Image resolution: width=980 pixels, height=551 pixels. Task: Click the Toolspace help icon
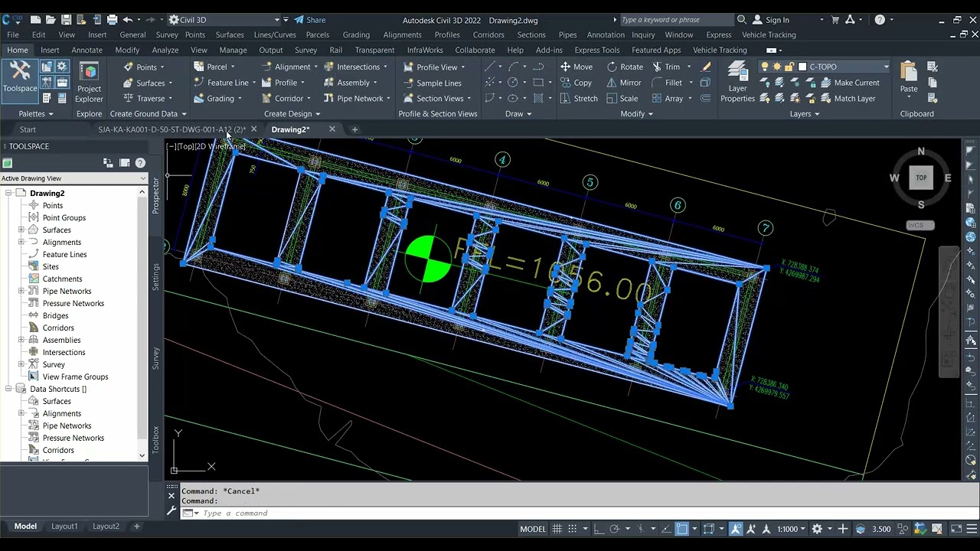[140, 162]
